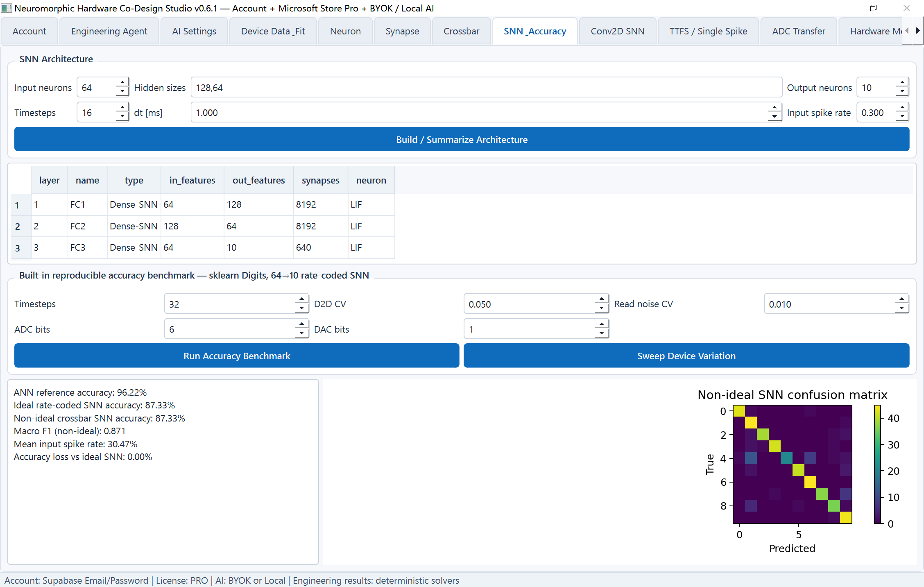This screenshot has height=587, width=924.
Task: Click synapses value 640
Action: 321,247
